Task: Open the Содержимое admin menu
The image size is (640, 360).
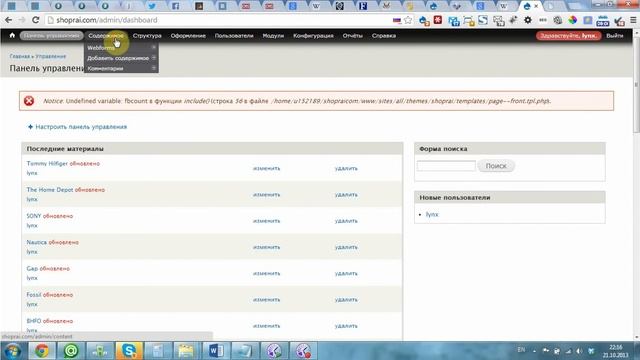Action: (x=106, y=36)
